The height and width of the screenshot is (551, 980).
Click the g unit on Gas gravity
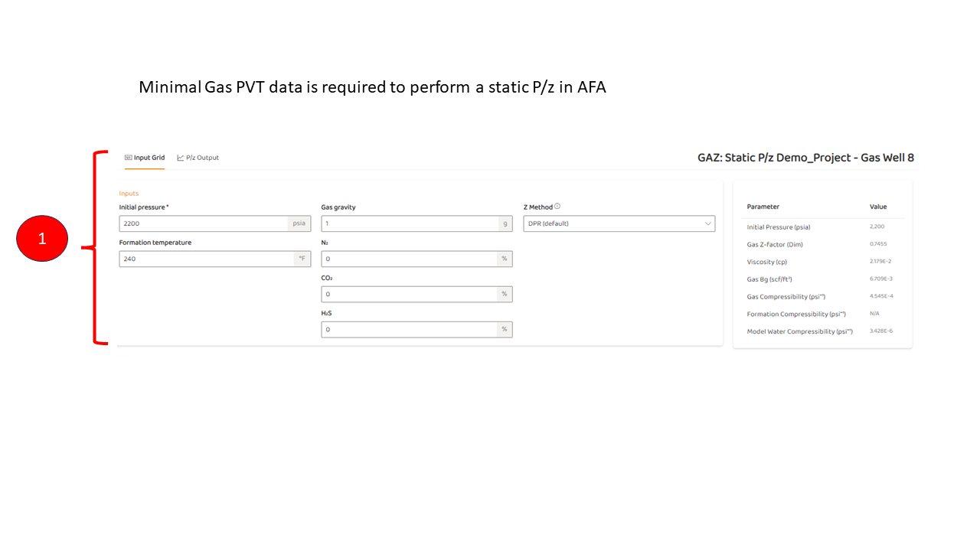[505, 223]
